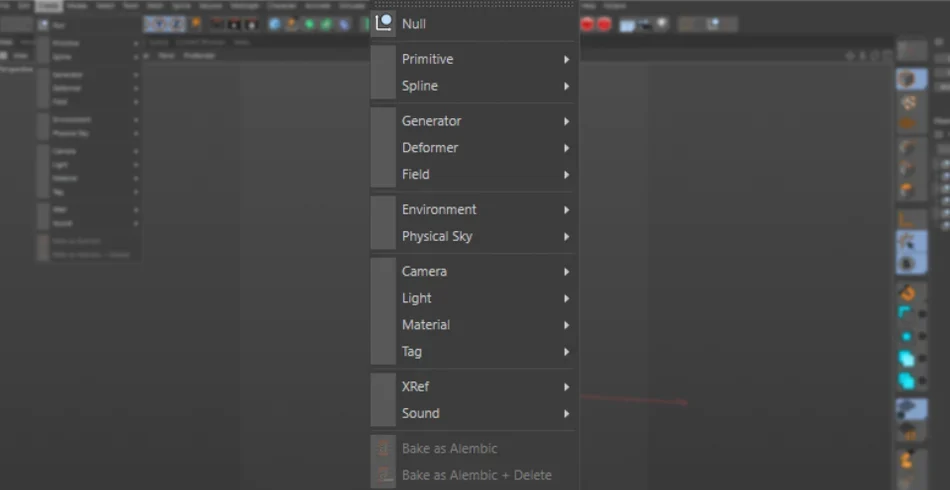Open the Material menu entry

[473, 325]
